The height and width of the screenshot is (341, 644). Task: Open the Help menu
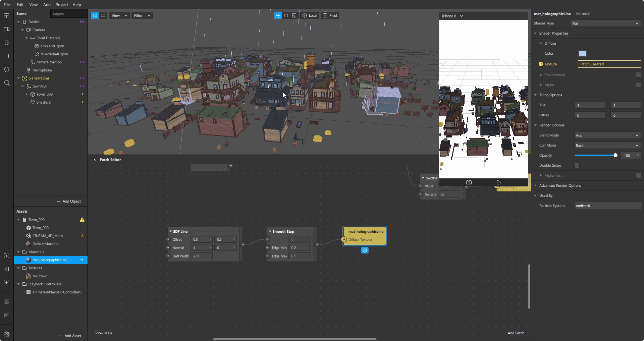point(77,5)
